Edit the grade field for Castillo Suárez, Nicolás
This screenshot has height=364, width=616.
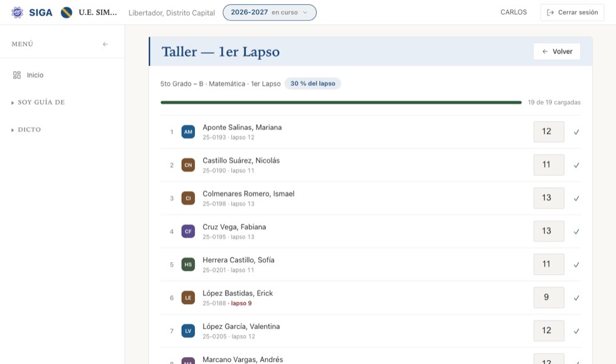tap(549, 165)
